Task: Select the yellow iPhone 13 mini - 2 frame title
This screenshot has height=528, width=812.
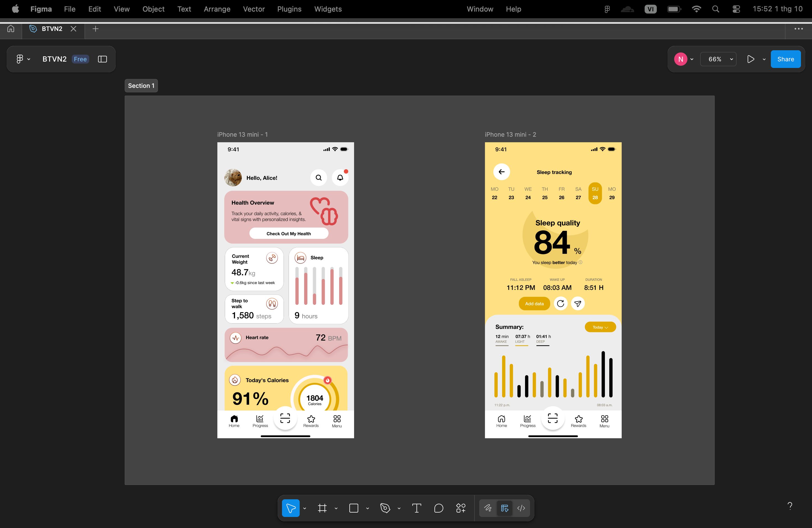Action: point(510,134)
